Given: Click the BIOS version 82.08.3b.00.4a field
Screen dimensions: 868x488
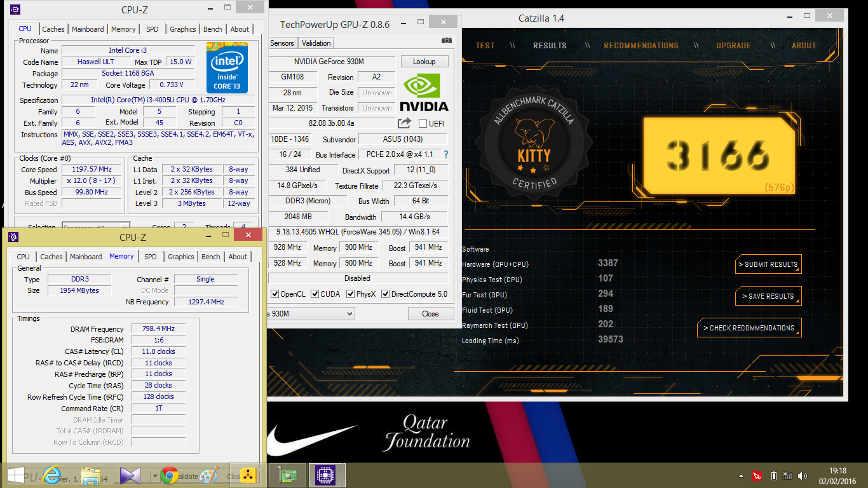Looking at the screenshot, I should [x=331, y=123].
